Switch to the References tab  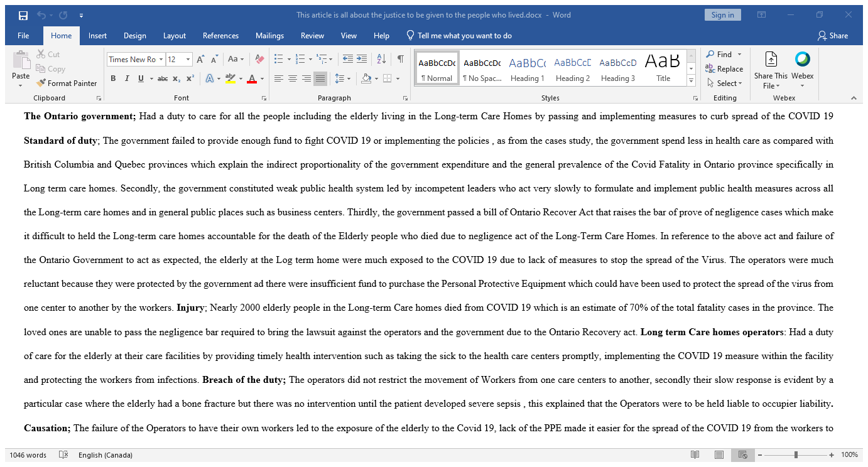pos(220,36)
